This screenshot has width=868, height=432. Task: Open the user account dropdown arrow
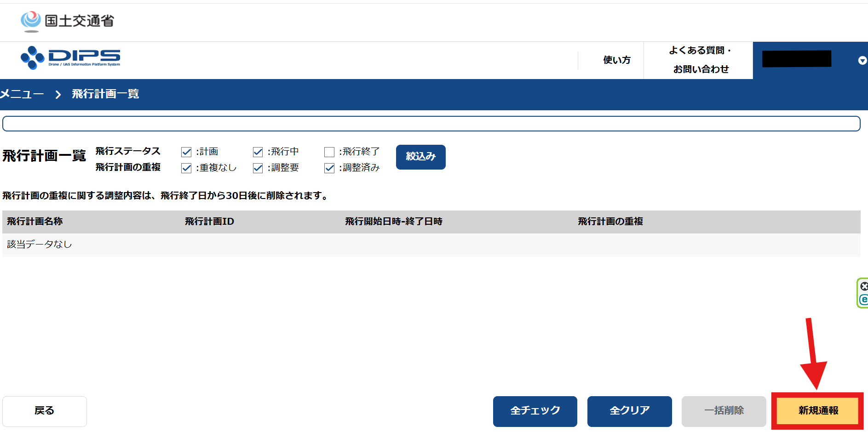(862, 61)
